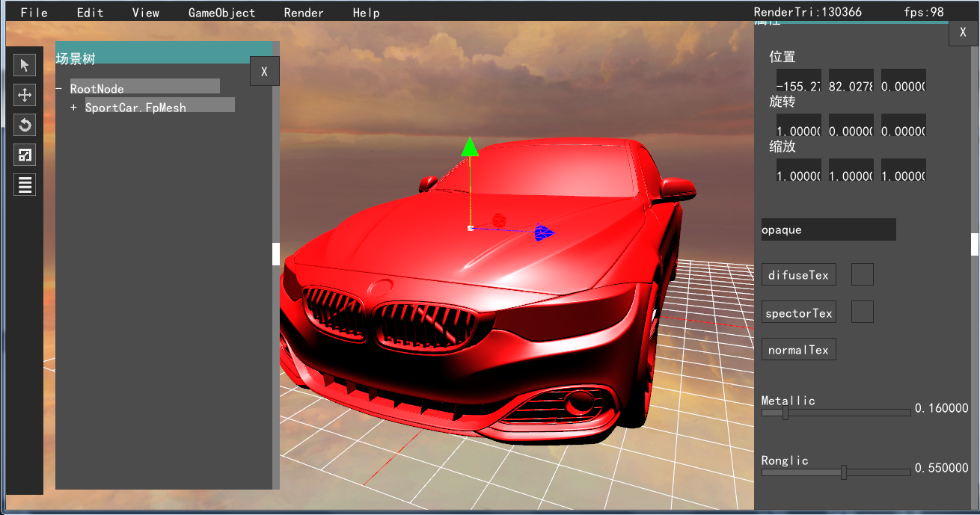Activate the move translate tool
Viewport: 980px width, 515px height.
pos(25,95)
